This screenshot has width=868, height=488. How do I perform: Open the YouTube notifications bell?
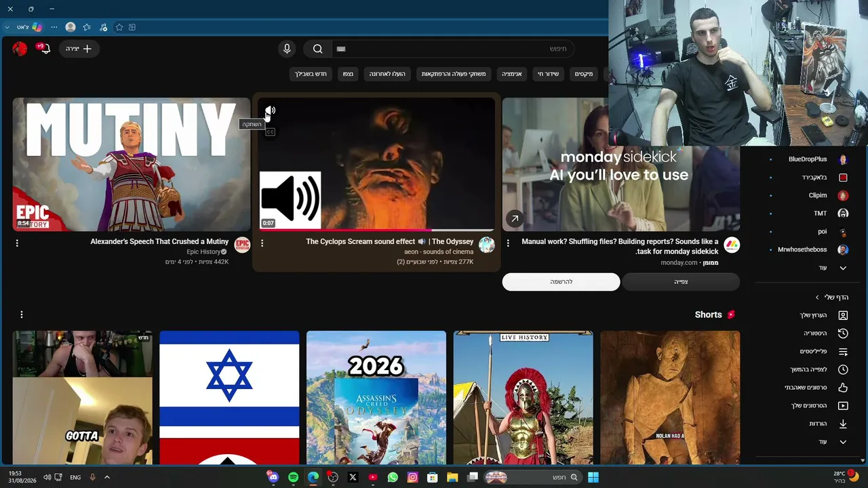pyautogui.click(x=45, y=49)
